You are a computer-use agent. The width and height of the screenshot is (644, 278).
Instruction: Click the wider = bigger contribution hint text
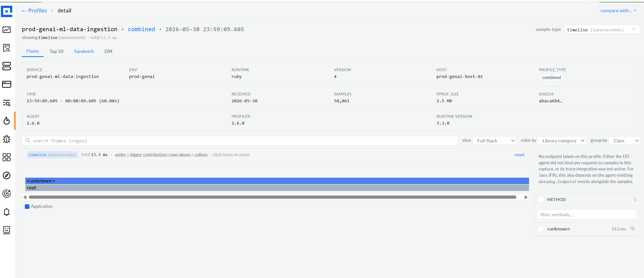[x=161, y=155]
